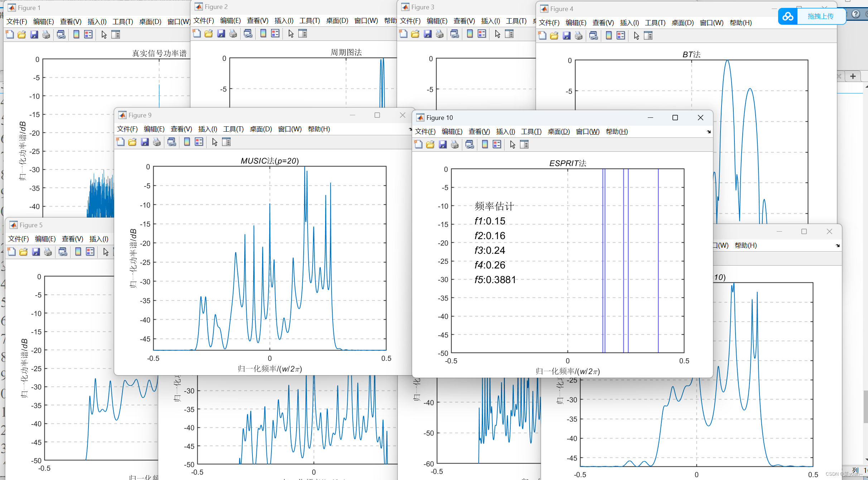Toggle Edit Plot arrow tool in Figure 9
The image size is (868, 480).
click(214, 142)
